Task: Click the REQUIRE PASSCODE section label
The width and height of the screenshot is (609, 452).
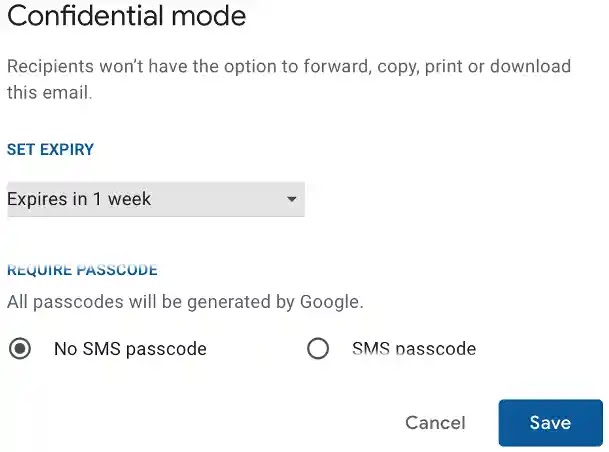Action: click(x=82, y=270)
